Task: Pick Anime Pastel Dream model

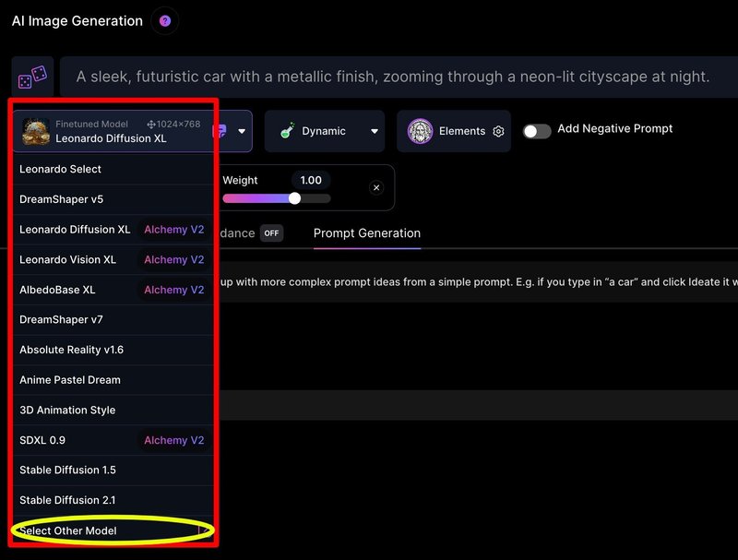Action: (x=113, y=380)
